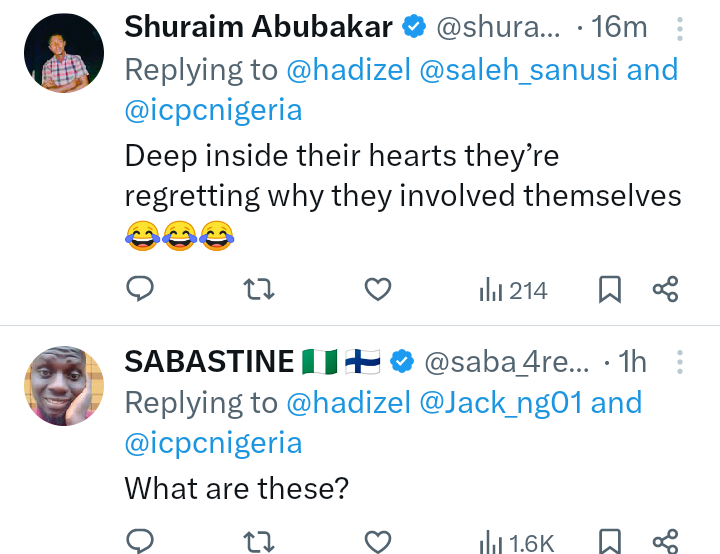View analytics showing 214 views
This screenshot has width=720, height=554.
coord(513,291)
